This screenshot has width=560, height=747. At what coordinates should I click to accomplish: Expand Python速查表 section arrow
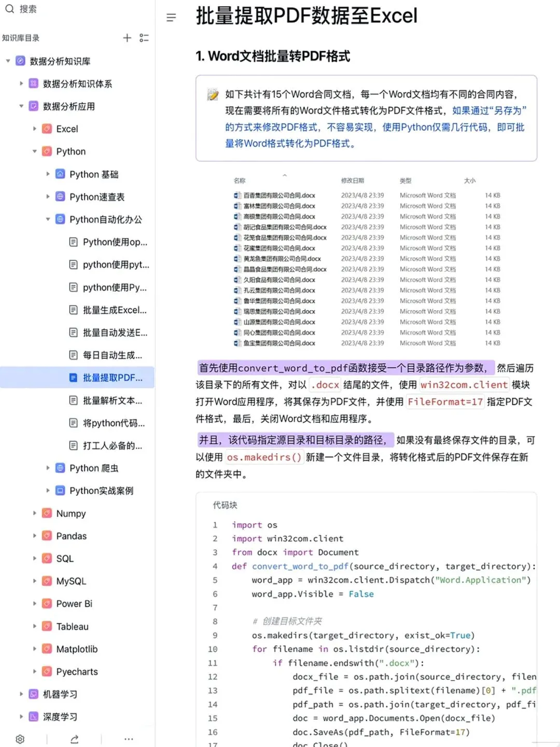click(48, 197)
